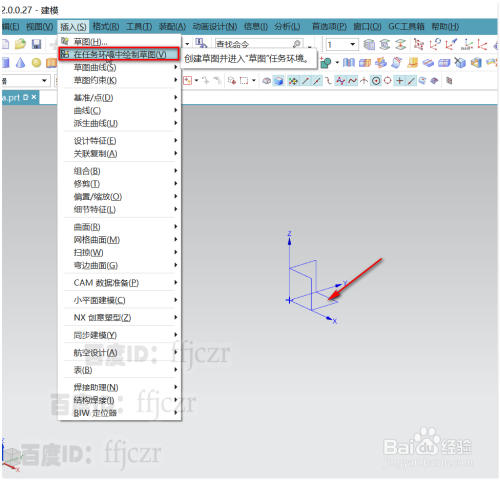
Task: Open the dropdown arrow next to unite icon
Action: click(337, 63)
